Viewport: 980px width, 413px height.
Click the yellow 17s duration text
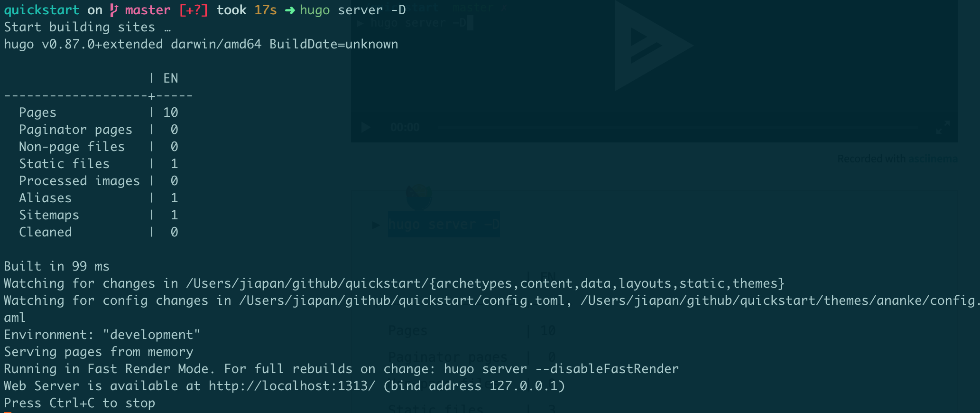coord(266,10)
